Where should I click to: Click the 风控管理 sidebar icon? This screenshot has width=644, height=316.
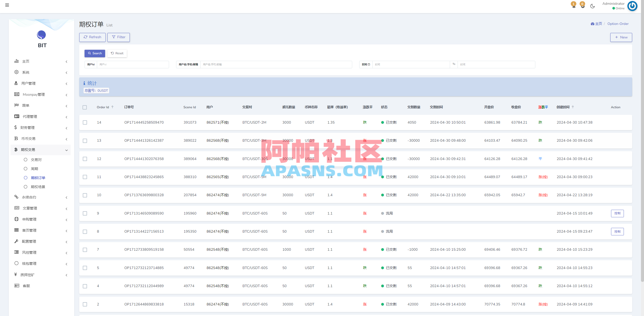click(16, 252)
